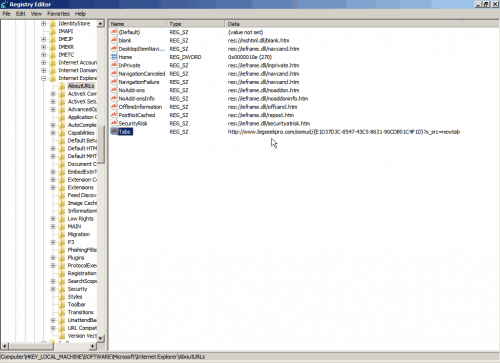The width and height of the screenshot is (500, 363).
Task: Click the Toolbar key's folder icon
Action: [62, 304]
